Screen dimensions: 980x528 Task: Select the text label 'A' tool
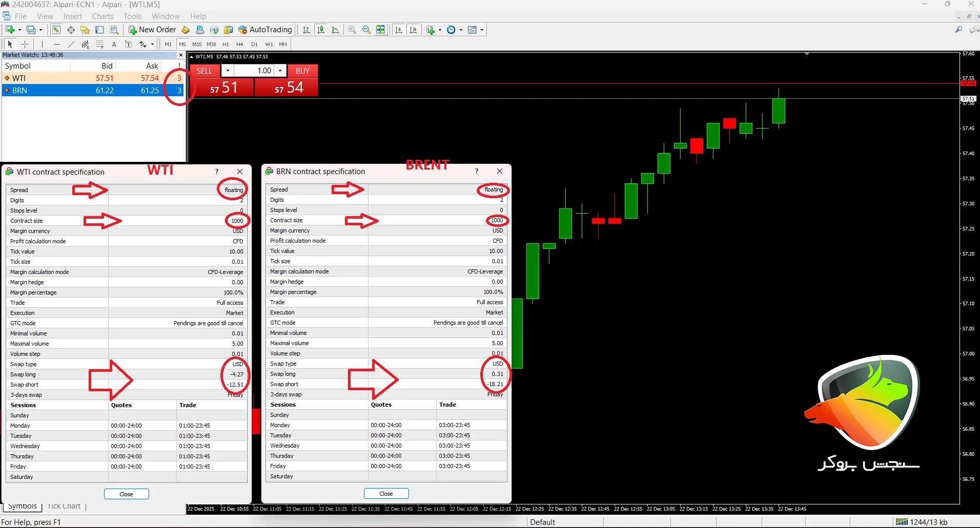click(x=114, y=44)
